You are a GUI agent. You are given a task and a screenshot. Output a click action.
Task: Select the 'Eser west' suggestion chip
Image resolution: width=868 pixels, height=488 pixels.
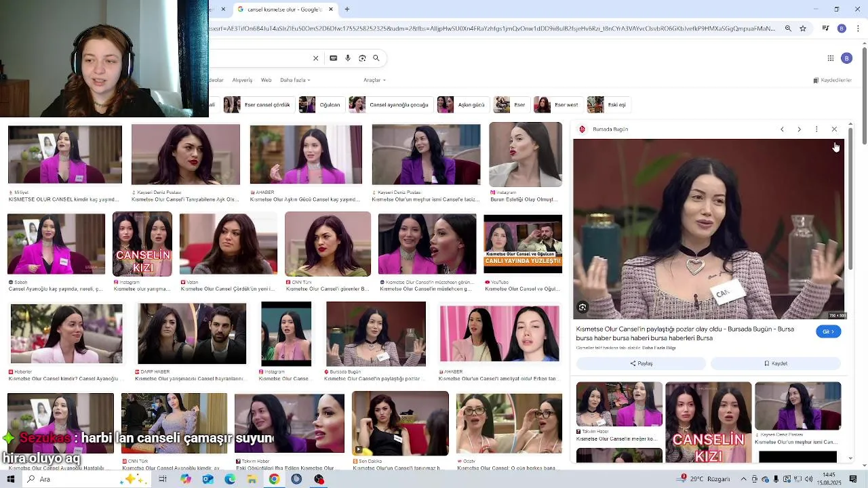[x=558, y=105]
